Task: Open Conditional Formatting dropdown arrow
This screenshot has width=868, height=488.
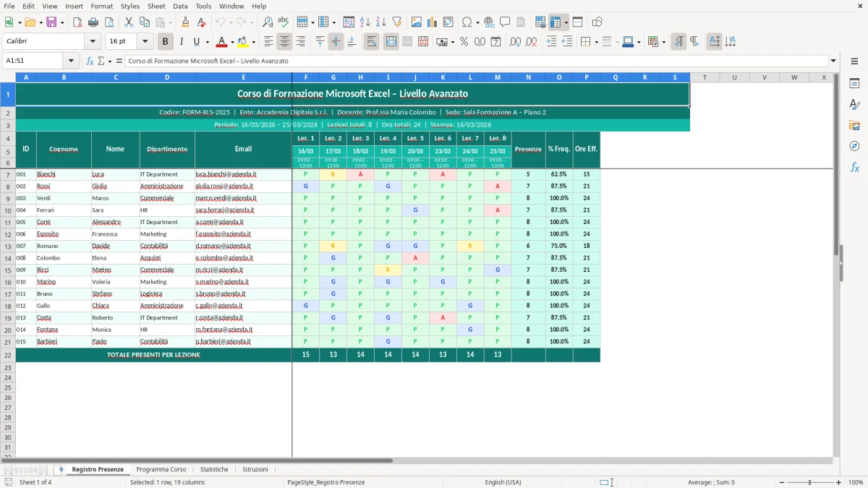Action: pyautogui.click(x=663, y=42)
